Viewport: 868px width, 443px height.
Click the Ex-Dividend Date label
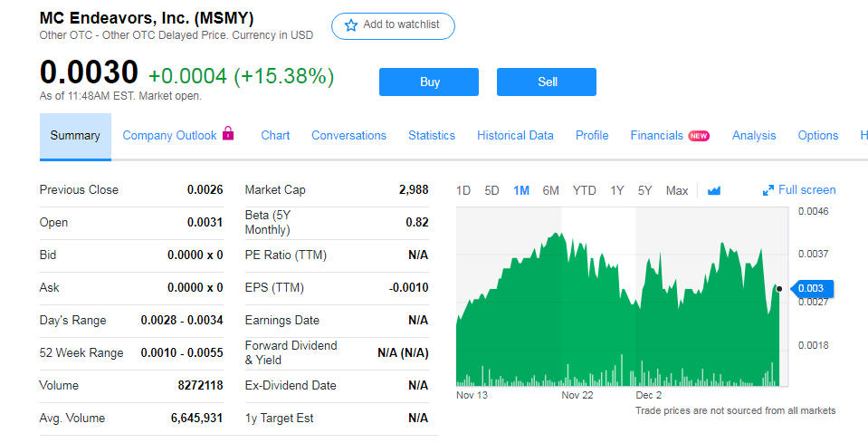[x=291, y=385]
